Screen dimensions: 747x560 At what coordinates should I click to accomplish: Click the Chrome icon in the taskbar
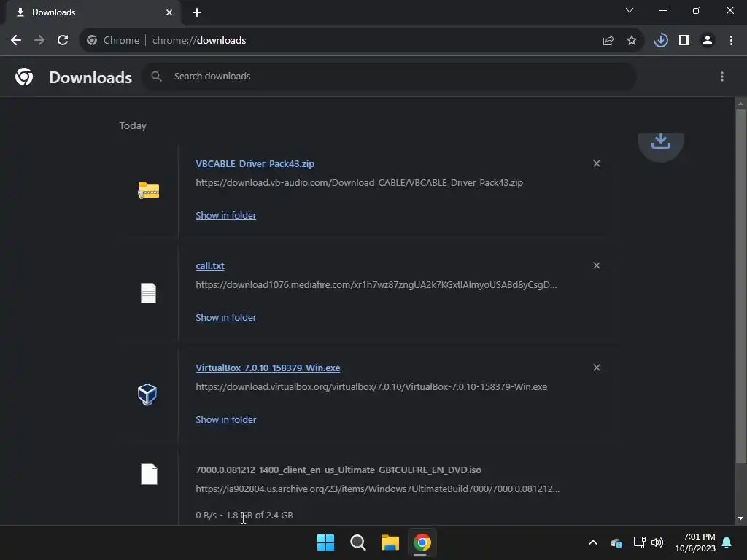pos(422,542)
